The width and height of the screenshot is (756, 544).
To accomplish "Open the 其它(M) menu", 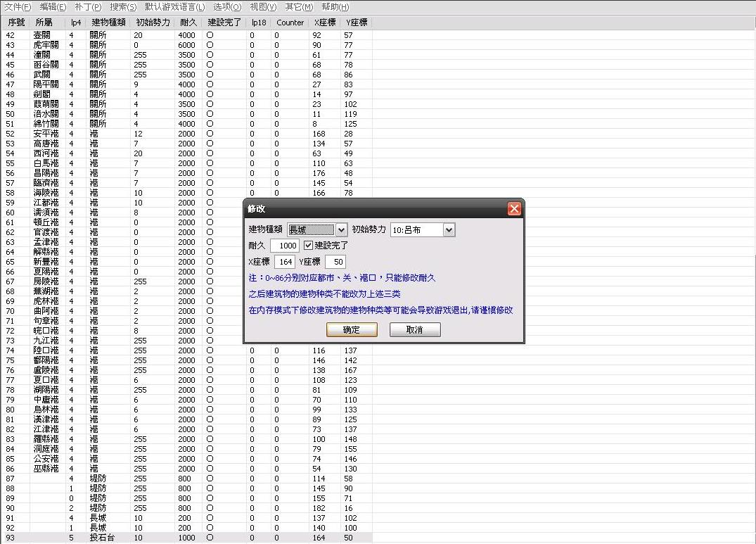I will pos(299,7).
